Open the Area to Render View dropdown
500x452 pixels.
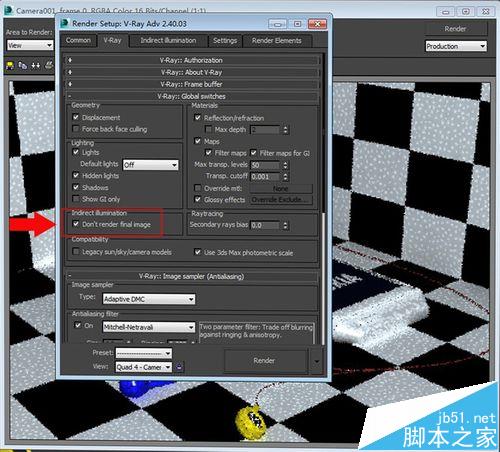[30, 45]
